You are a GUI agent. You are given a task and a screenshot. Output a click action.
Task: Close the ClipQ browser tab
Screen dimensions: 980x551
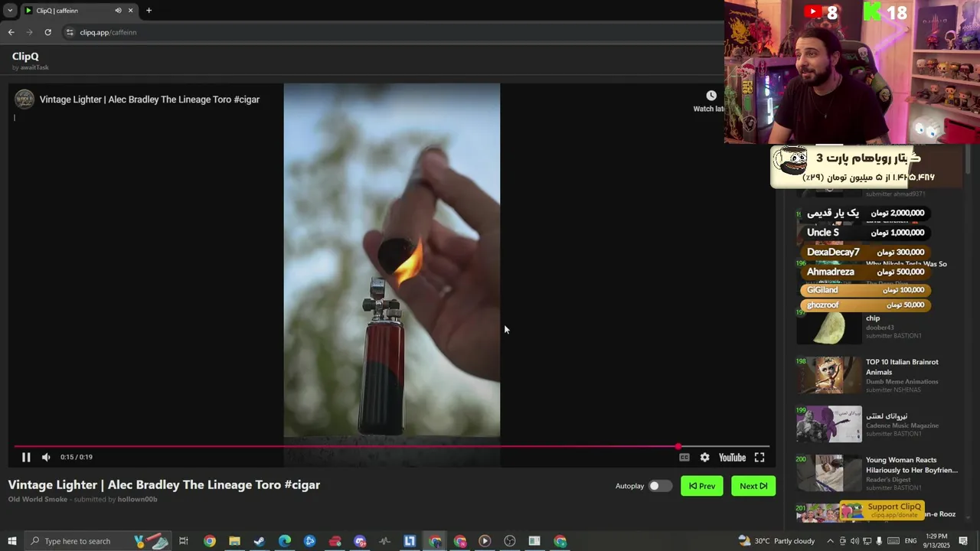130,11
